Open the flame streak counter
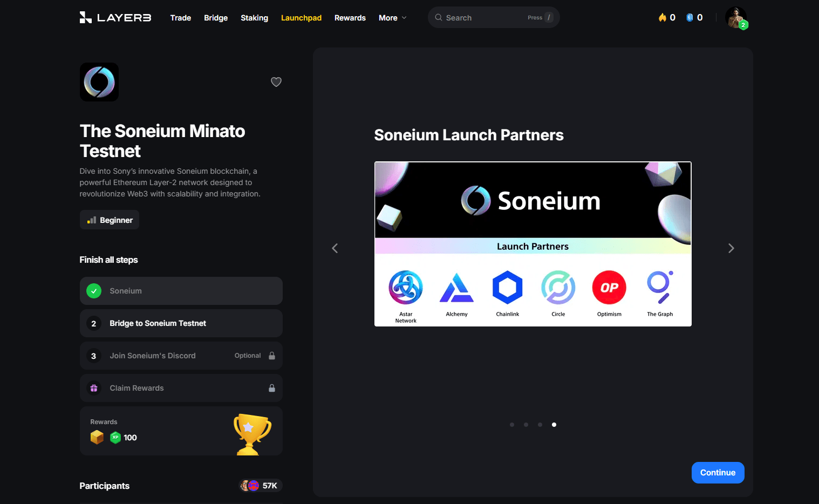 pyautogui.click(x=667, y=17)
